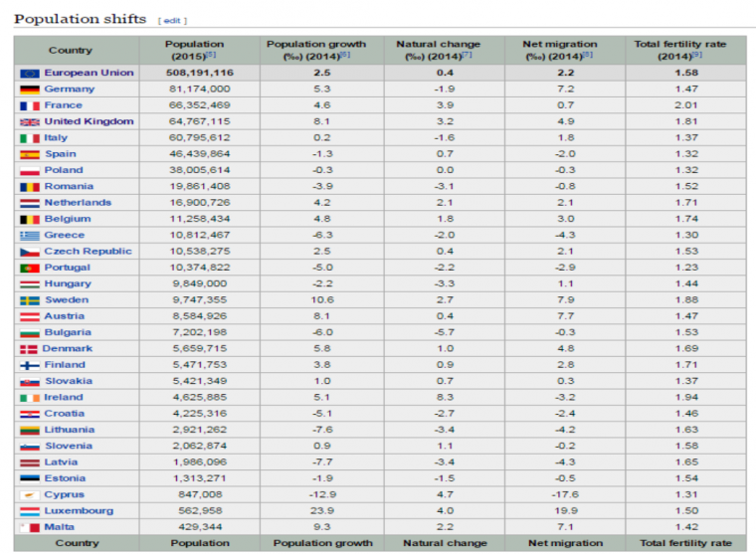
Task: Click the United Kingdom flag icon
Action: [30, 122]
